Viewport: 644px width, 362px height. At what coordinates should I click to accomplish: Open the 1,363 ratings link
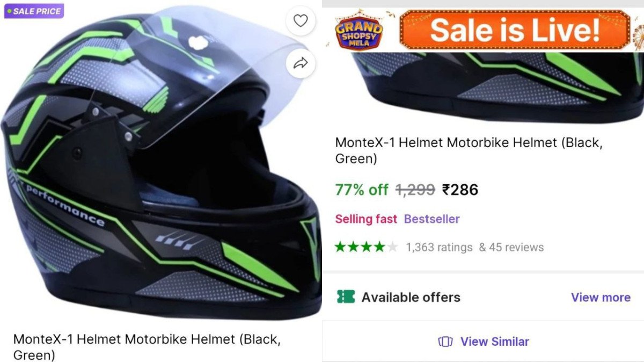[439, 247]
